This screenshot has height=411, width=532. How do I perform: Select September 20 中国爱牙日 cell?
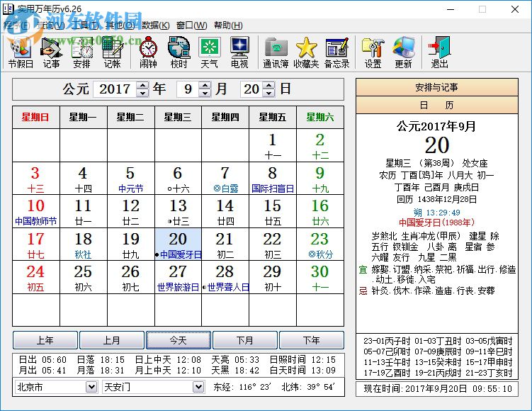[x=178, y=244]
